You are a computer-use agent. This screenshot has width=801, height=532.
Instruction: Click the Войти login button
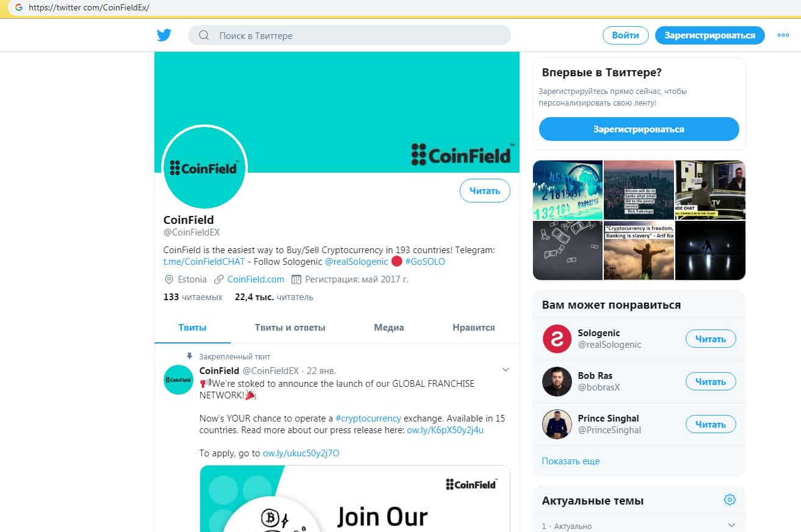[x=625, y=35]
